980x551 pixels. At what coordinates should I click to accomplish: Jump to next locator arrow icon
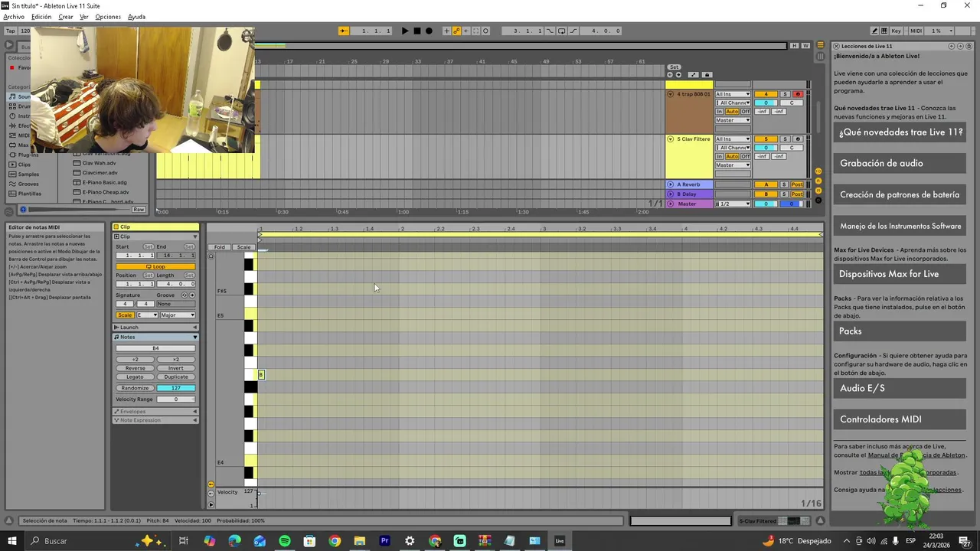pos(678,75)
